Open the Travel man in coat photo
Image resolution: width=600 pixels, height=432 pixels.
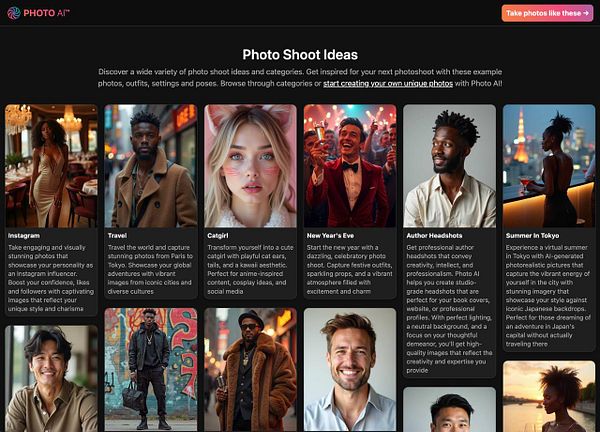pos(151,166)
